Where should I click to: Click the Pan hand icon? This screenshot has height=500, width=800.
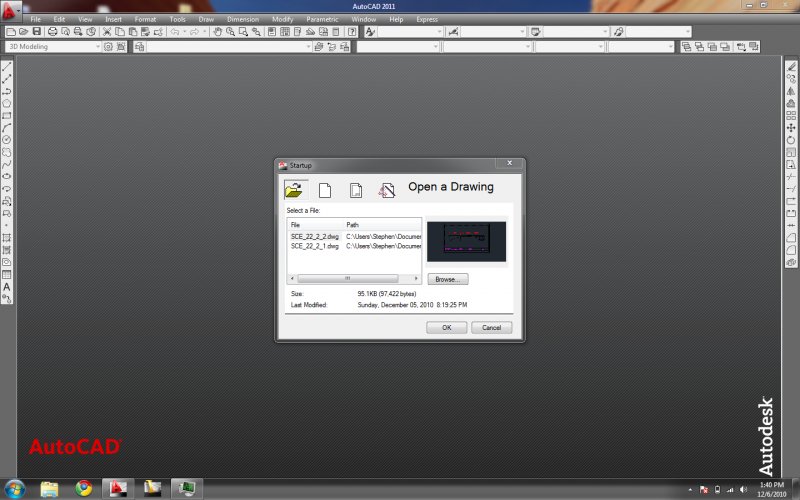[218, 32]
